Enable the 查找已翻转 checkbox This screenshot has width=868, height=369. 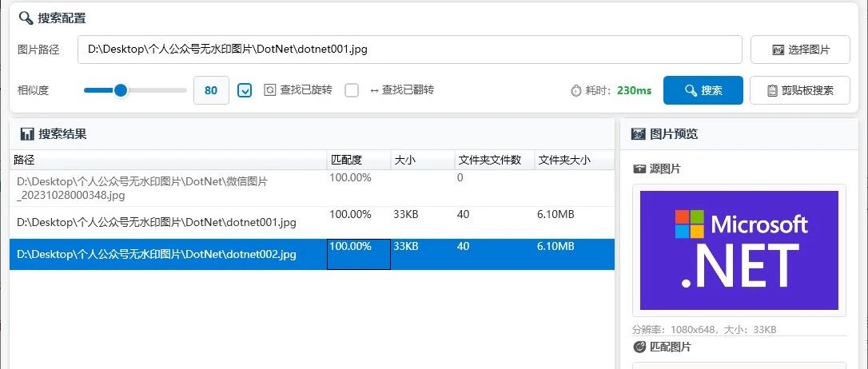tap(352, 90)
